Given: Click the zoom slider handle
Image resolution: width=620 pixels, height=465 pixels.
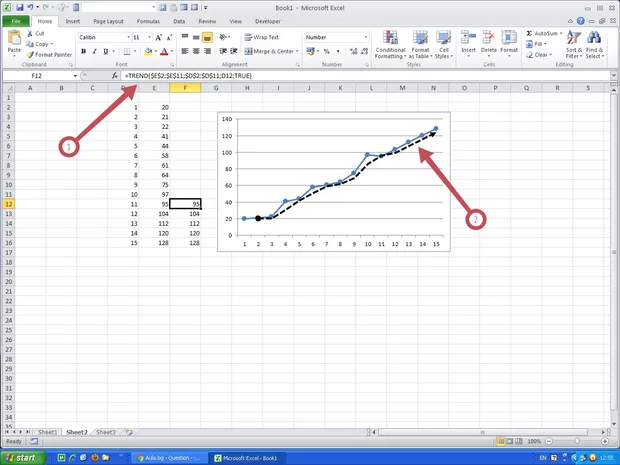Looking at the screenshot, I should tap(577, 441).
